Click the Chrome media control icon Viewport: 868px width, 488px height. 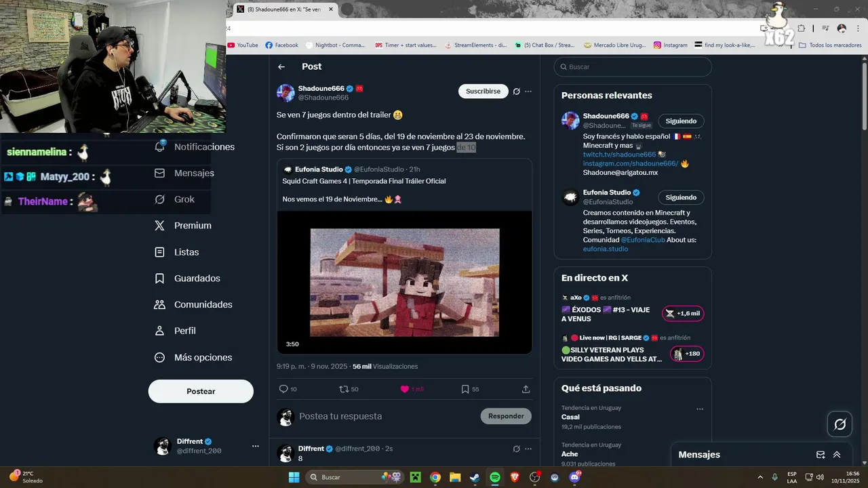825,28
